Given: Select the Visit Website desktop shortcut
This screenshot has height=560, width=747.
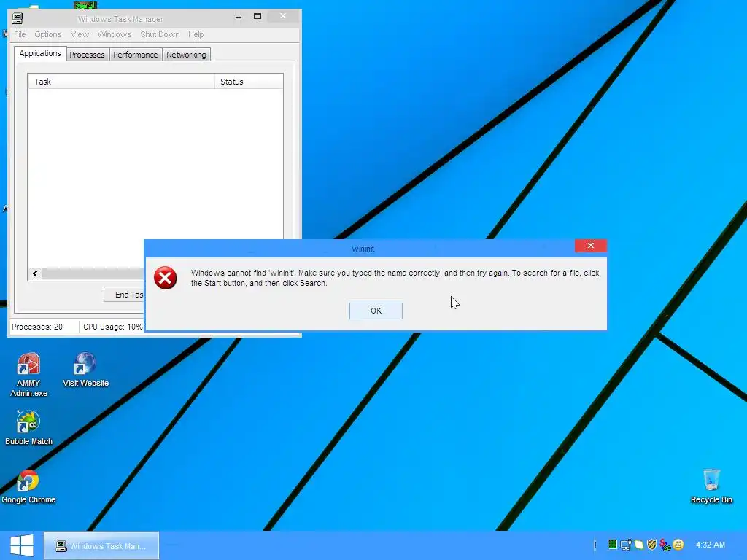Looking at the screenshot, I should (86, 370).
